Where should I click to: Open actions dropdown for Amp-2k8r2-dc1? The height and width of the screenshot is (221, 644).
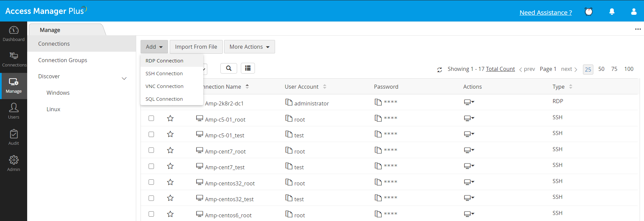(469, 102)
